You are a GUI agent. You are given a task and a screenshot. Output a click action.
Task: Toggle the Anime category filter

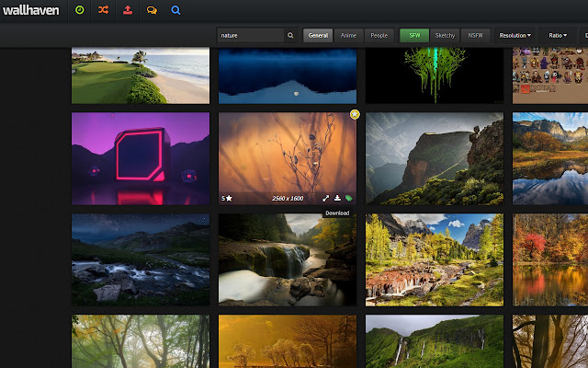point(348,36)
